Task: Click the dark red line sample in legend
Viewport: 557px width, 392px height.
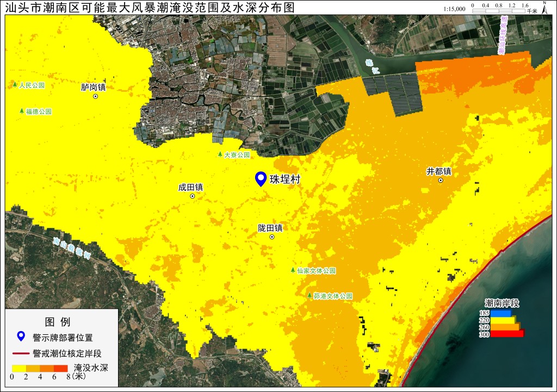Action: click(21, 353)
